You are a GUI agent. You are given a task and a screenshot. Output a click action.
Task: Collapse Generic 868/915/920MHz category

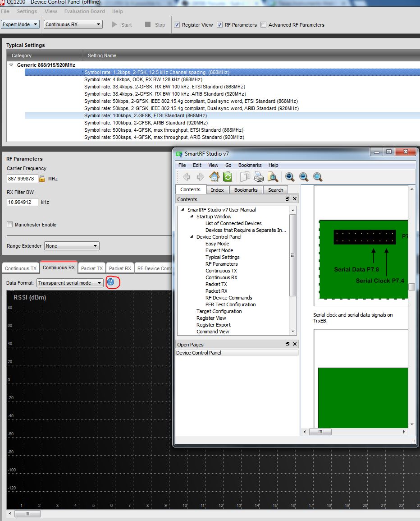(x=11, y=65)
